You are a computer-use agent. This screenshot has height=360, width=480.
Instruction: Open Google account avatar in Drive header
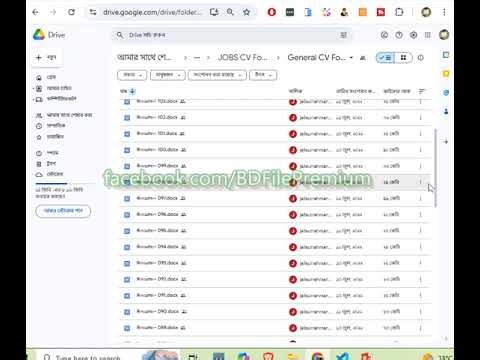444,35
